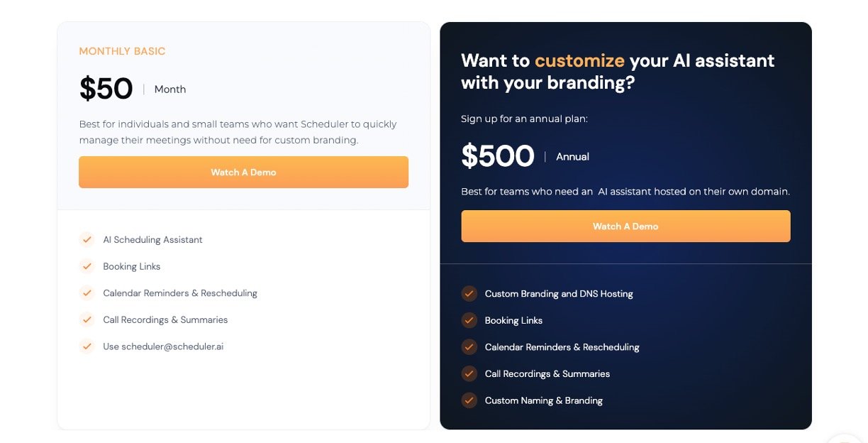Screen dimensions: 868x443
Task: Click the Use scheduler@scheduler.ai feature text
Action: click(163, 346)
